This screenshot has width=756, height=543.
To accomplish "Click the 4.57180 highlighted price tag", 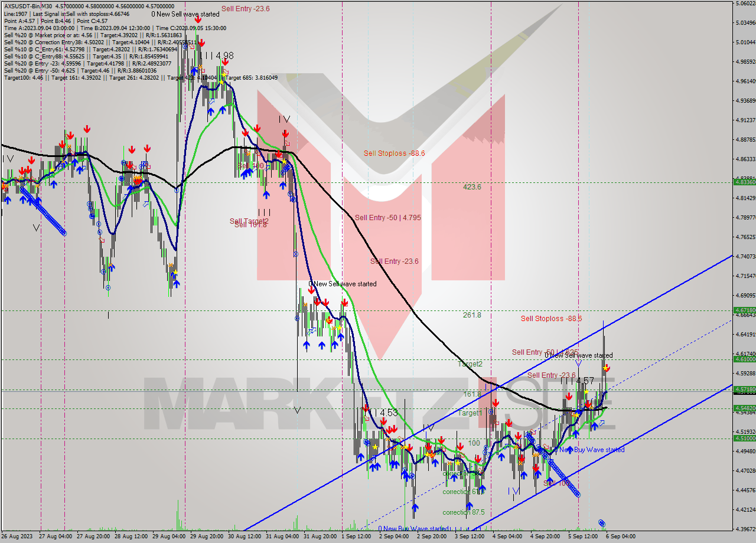I will (x=744, y=390).
